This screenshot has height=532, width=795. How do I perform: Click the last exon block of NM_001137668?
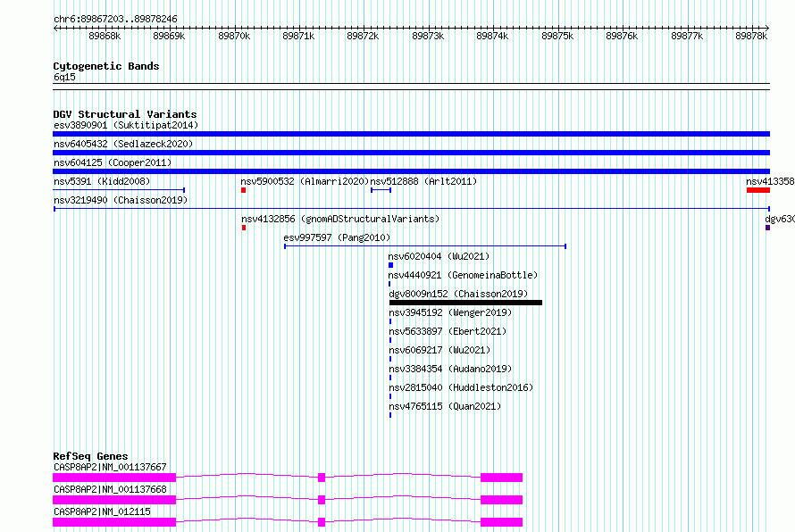[501, 500]
